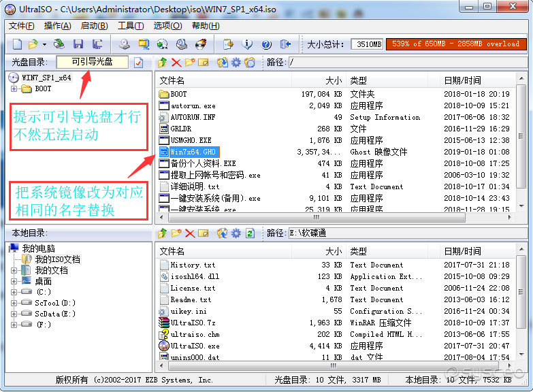Select autorun.exe in disc file list
The image size is (533, 392).
[x=193, y=105]
